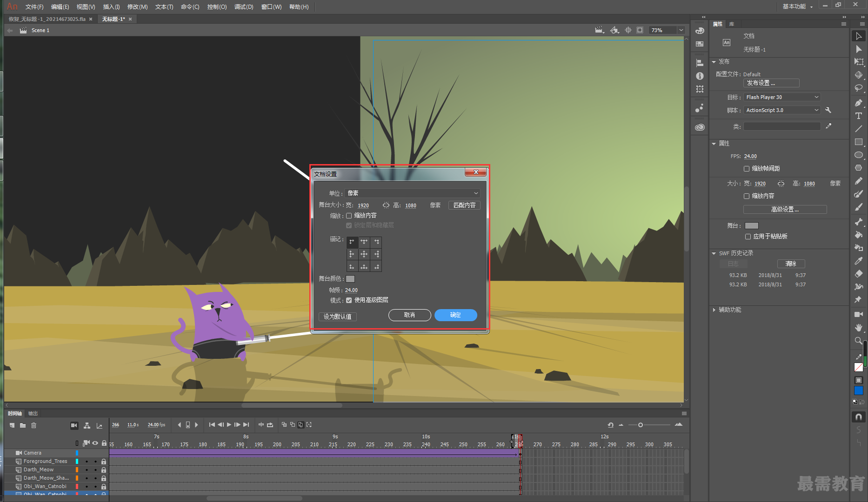This screenshot has height=502, width=868.
Task: Check 缩放内容 in the document settings dialog
Action: pyautogui.click(x=349, y=216)
